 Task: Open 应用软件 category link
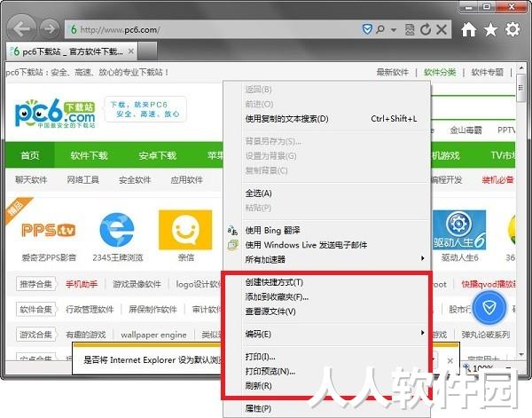coord(186,179)
